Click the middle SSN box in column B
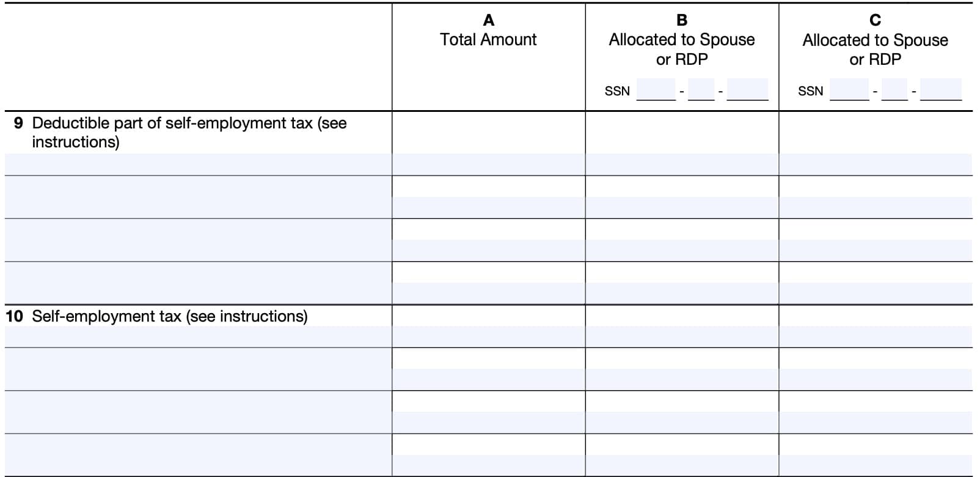980x477 pixels. (701, 90)
